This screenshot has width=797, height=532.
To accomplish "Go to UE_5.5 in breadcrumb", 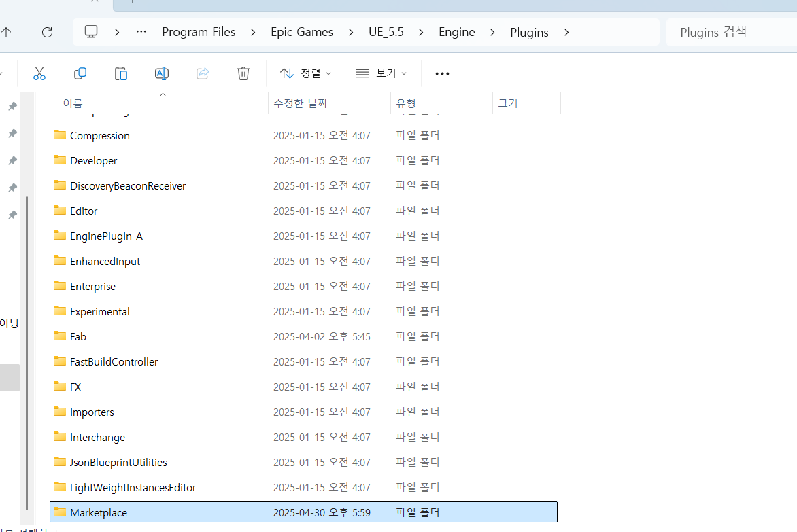I will pos(386,32).
